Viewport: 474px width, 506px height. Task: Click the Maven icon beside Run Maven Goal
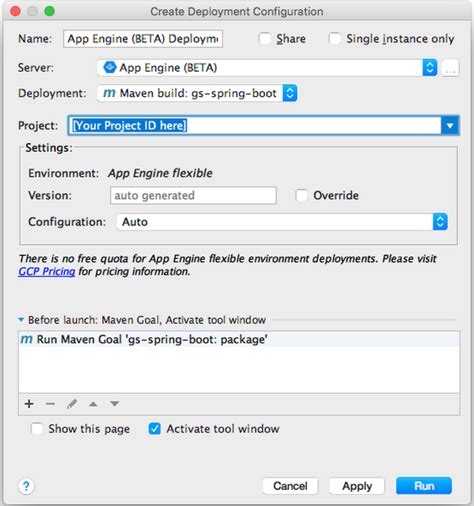pyautogui.click(x=27, y=339)
